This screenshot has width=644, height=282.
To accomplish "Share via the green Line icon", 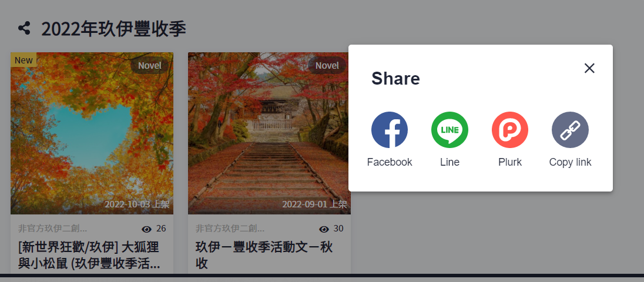I will point(450,130).
